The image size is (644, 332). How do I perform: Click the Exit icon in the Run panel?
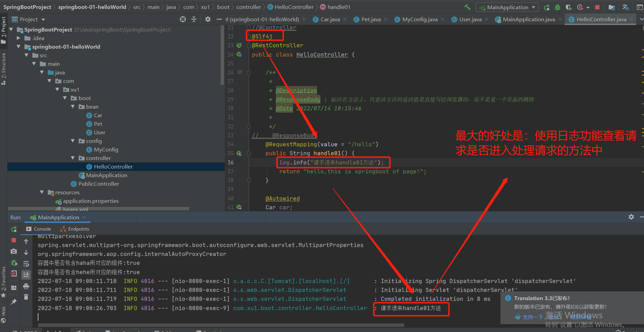pyautogui.click(x=14, y=274)
